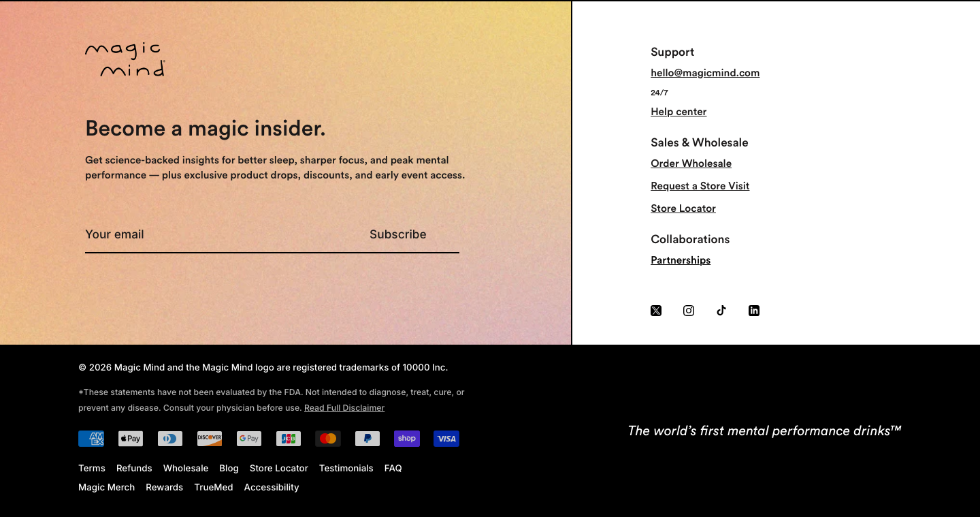Open the TrueMed footer link

(214, 488)
